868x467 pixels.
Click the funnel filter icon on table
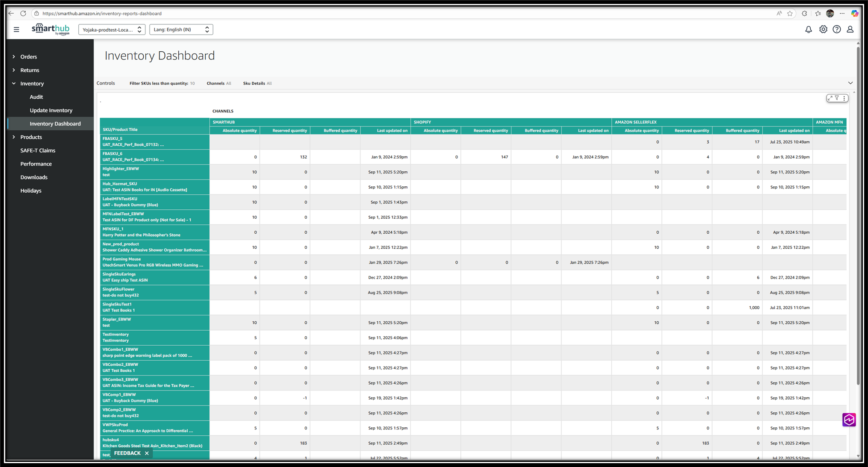[x=837, y=98]
